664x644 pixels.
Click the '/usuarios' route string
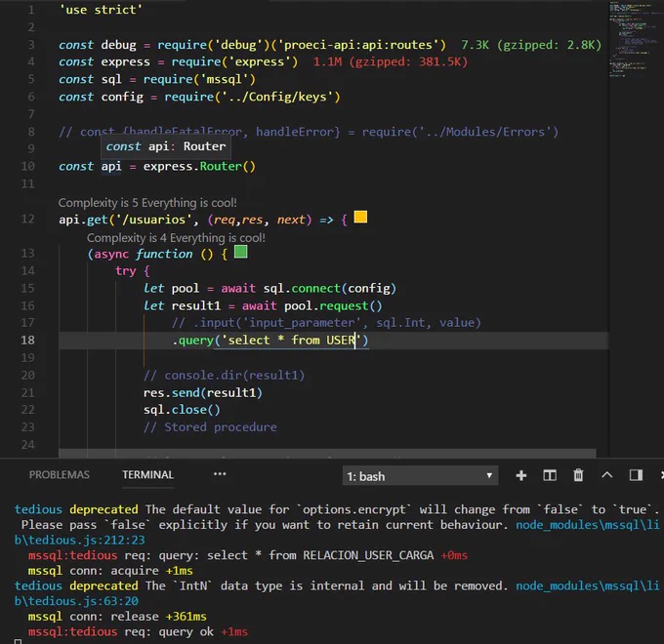click(x=156, y=220)
